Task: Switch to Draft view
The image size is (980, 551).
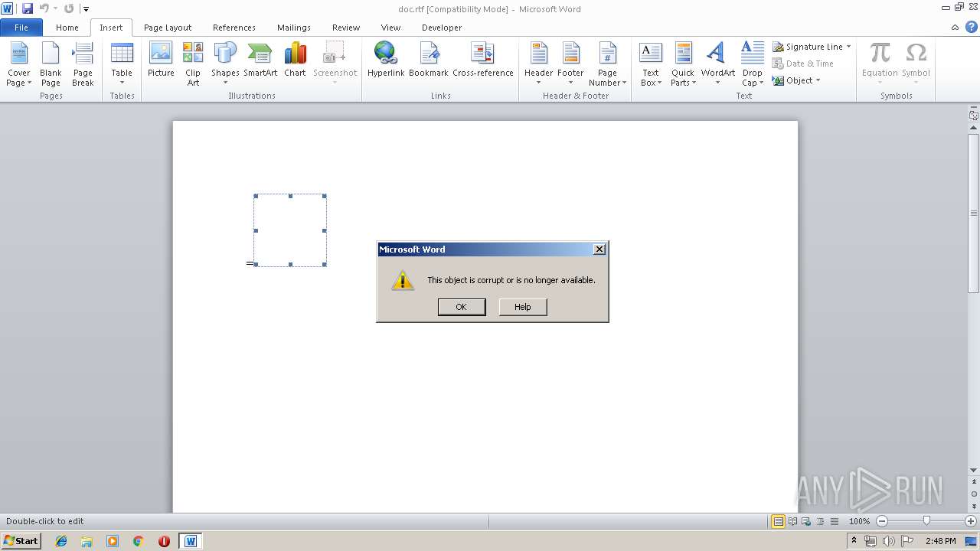Action: point(833,521)
